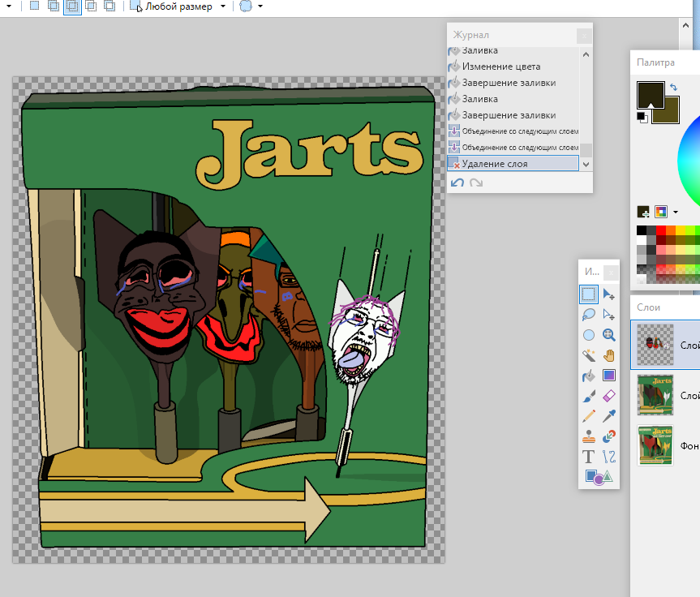The height and width of the screenshot is (597, 700).
Task: Toggle the Invert (xor) selection mode
Action: click(110, 6)
